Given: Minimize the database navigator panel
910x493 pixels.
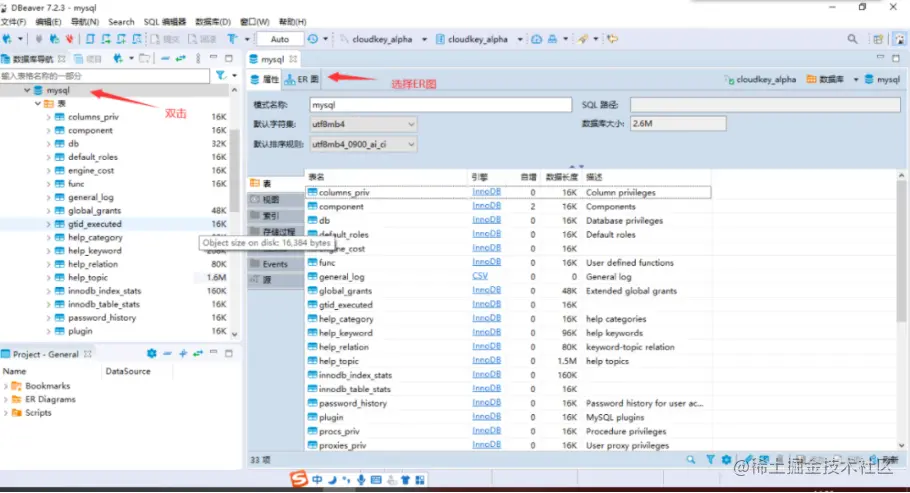Looking at the screenshot, I should pos(214,58).
